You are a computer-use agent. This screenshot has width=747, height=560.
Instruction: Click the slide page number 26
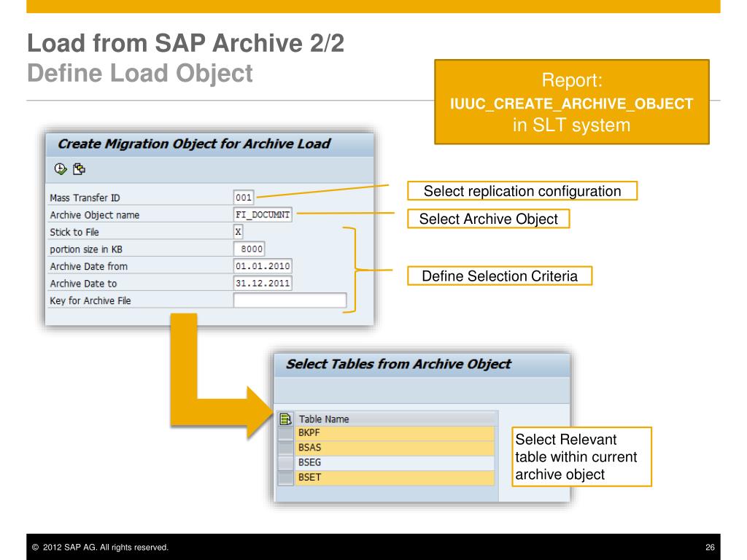click(x=710, y=547)
